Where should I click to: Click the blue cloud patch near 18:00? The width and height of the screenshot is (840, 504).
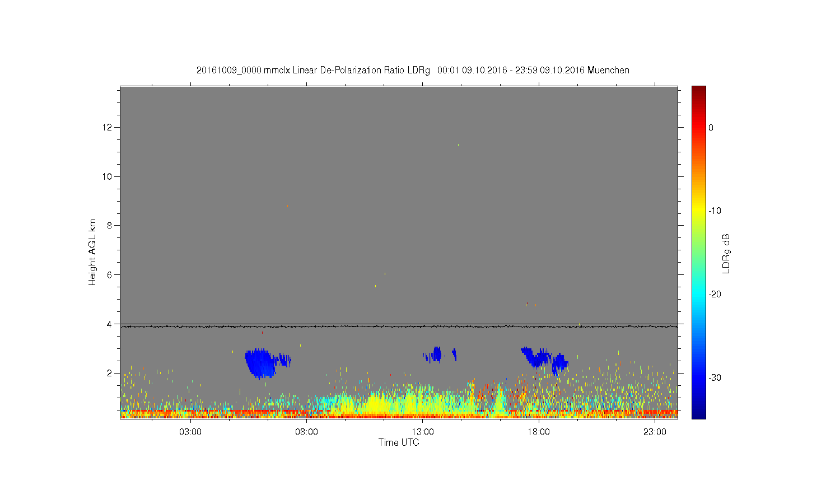(x=540, y=357)
